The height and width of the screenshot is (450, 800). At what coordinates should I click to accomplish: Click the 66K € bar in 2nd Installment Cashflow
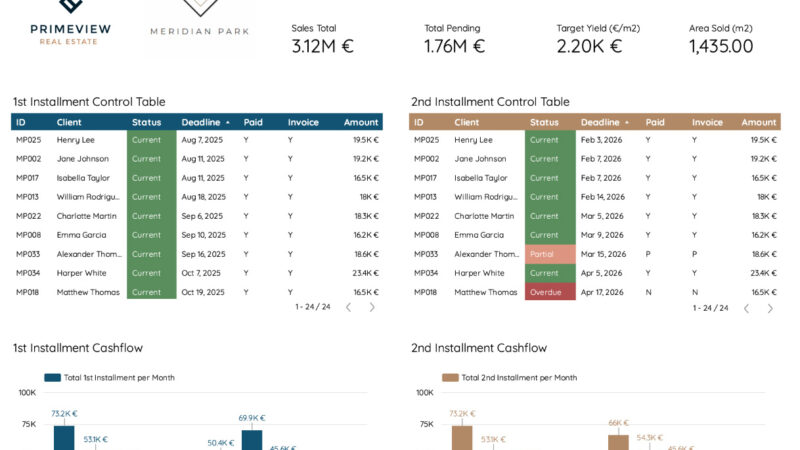[618, 442]
